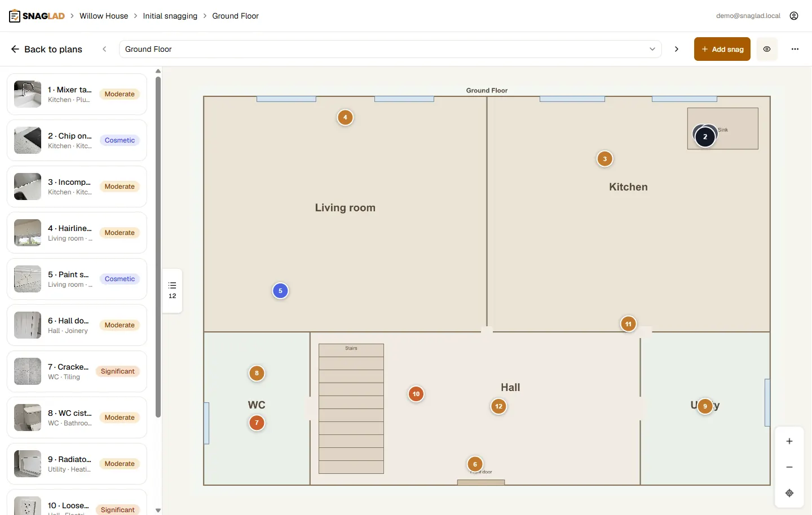Toggle the snag list panel with count 12

pyautogui.click(x=173, y=290)
